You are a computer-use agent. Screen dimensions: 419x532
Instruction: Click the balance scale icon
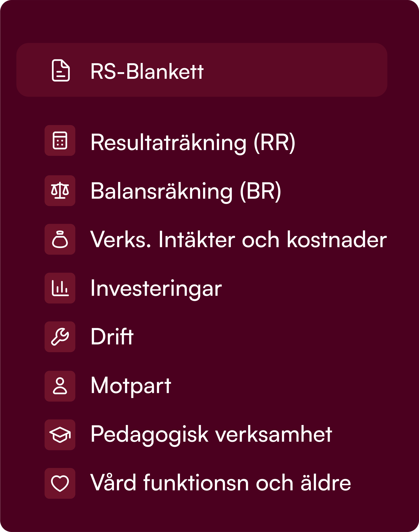60,191
